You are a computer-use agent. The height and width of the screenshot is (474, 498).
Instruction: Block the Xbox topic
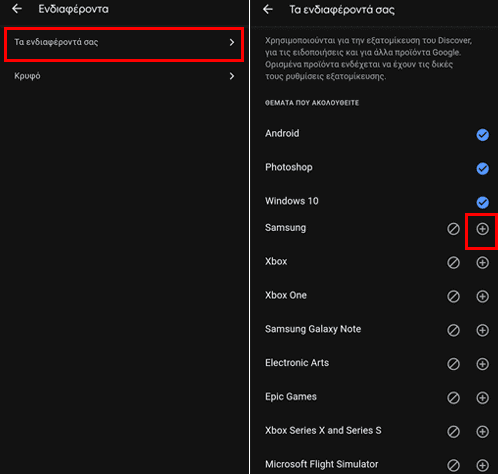click(x=453, y=263)
